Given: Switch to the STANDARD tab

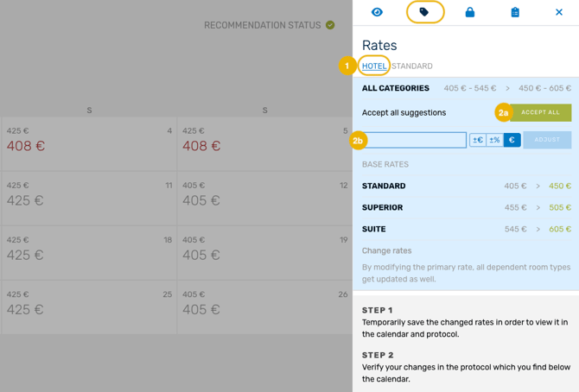Looking at the screenshot, I should (412, 66).
